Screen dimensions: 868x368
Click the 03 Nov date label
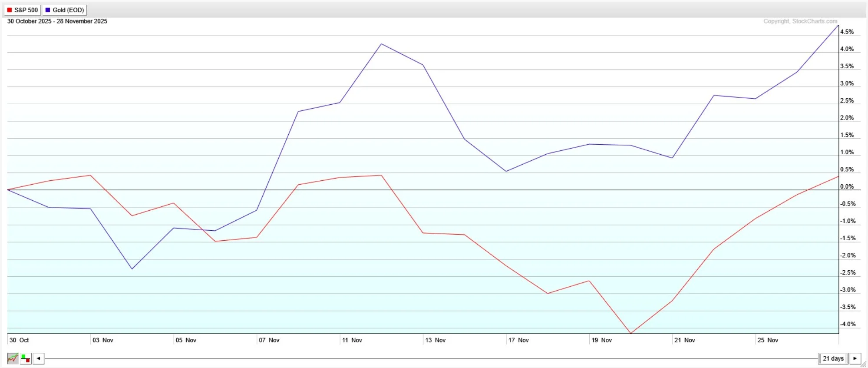[103, 340]
